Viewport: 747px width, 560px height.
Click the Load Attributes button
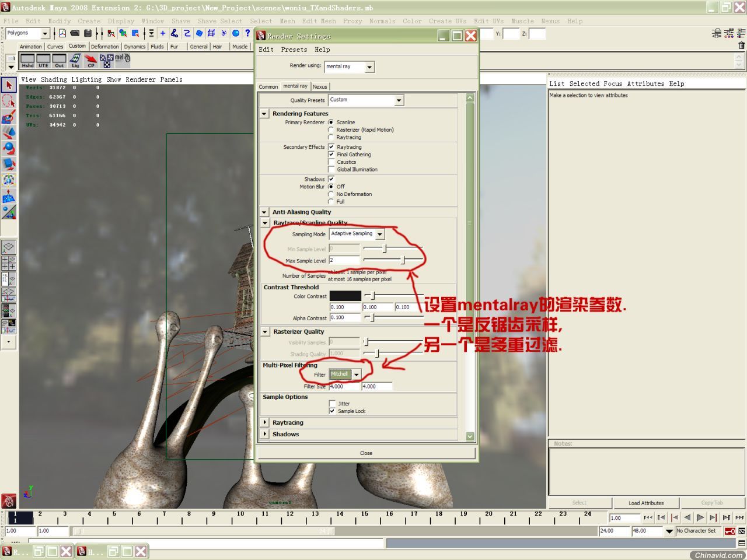pos(645,503)
